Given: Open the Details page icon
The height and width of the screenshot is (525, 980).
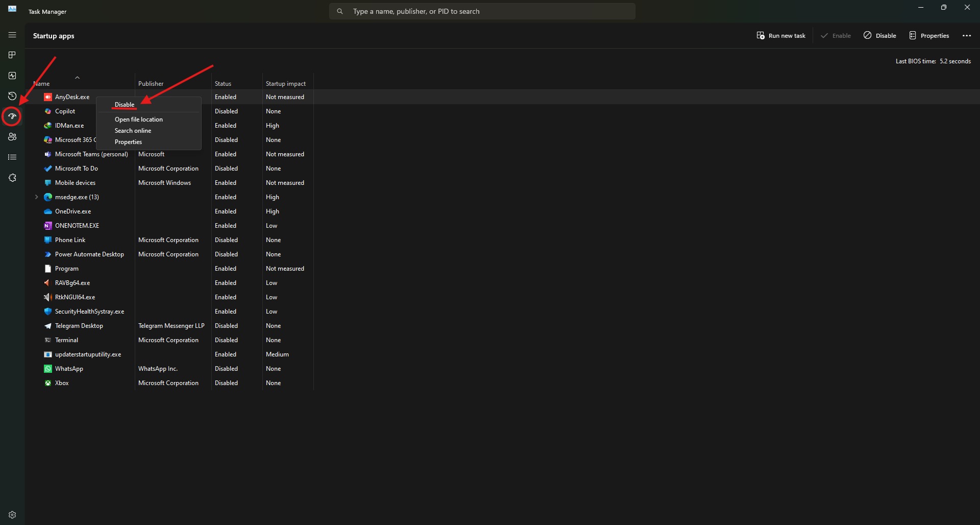Looking at the screenshot, I should pos(12,157).
